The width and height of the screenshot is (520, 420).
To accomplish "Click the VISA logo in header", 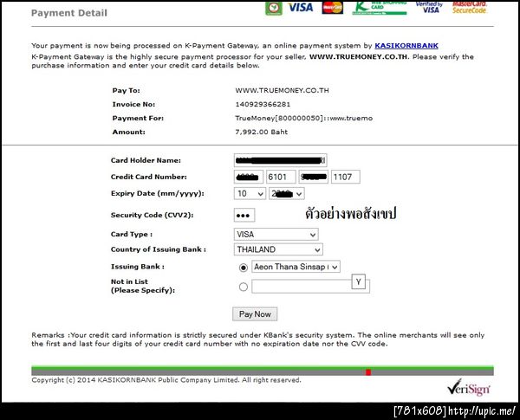I will pyautogui.click(x=301, y=7).
